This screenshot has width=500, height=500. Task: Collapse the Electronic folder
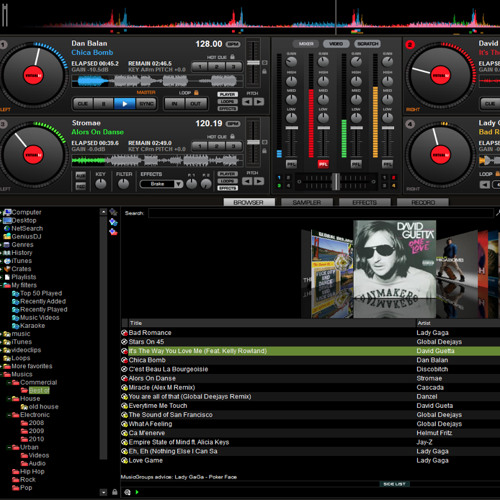click(9, 415)
